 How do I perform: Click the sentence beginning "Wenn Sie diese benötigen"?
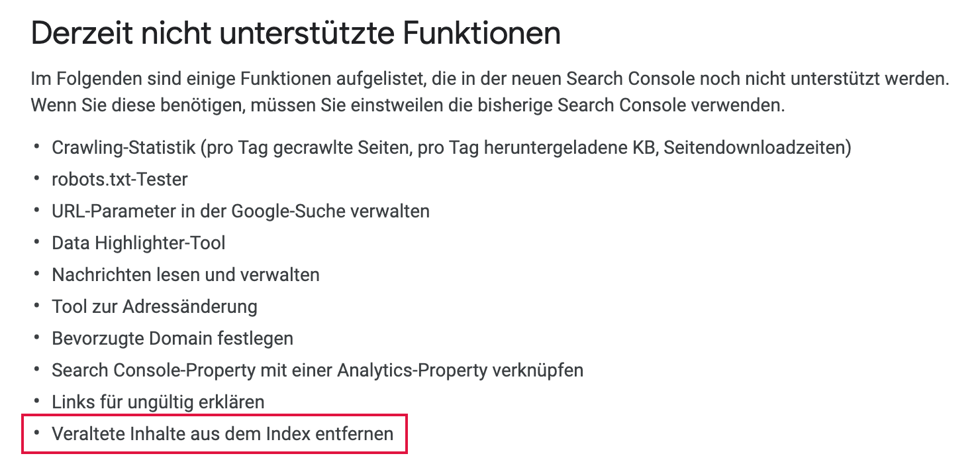click(x=407, y=105)
